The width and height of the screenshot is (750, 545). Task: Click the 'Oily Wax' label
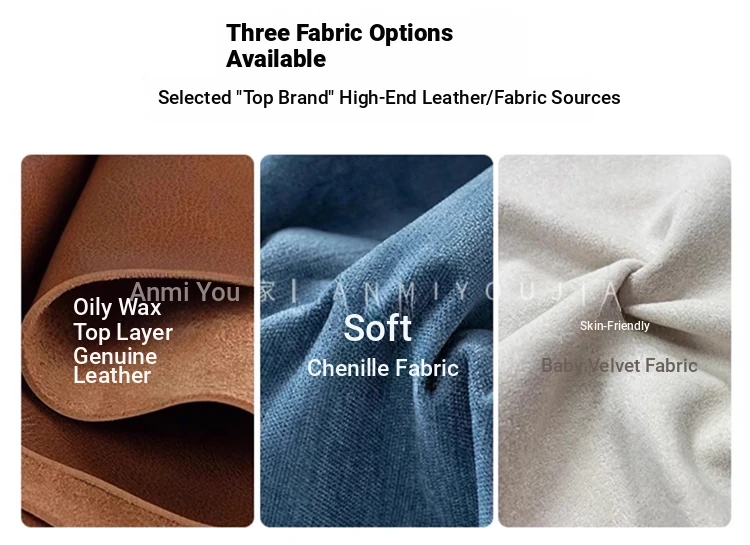click(117, 307)
